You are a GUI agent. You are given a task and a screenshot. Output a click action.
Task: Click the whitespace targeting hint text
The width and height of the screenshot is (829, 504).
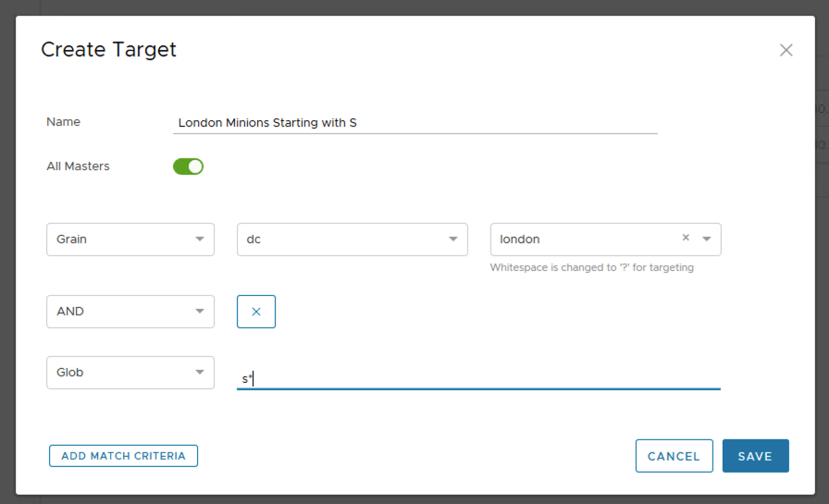click(x=591, y=268)
